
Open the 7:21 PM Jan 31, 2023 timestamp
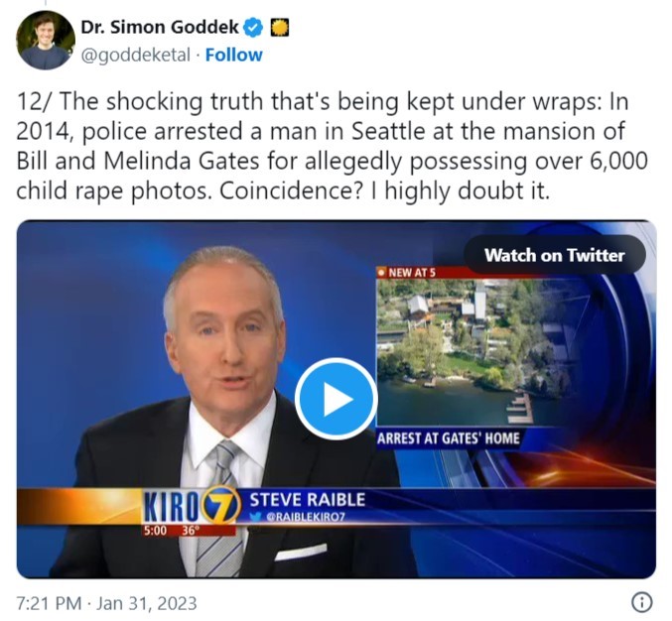[107, 603]
